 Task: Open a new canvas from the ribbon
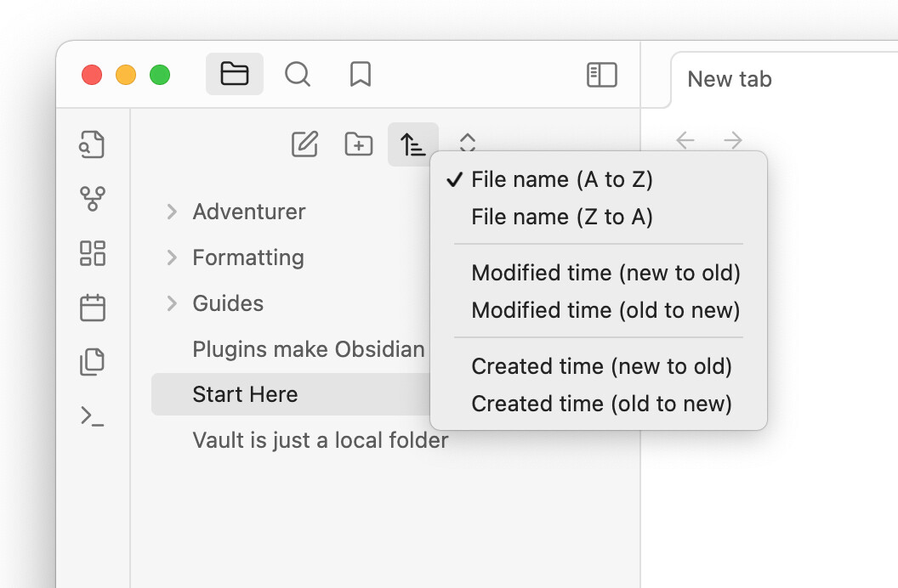tap(92, 253)
